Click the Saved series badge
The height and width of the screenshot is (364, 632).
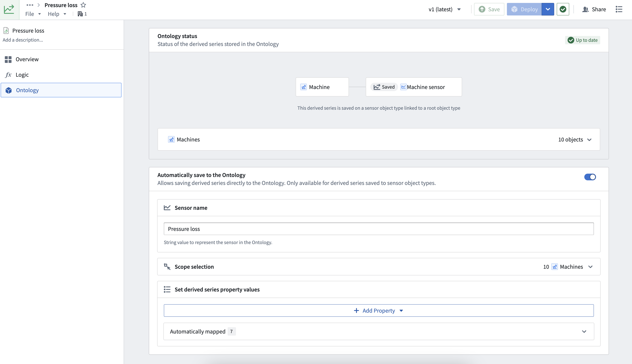point(384,87)
